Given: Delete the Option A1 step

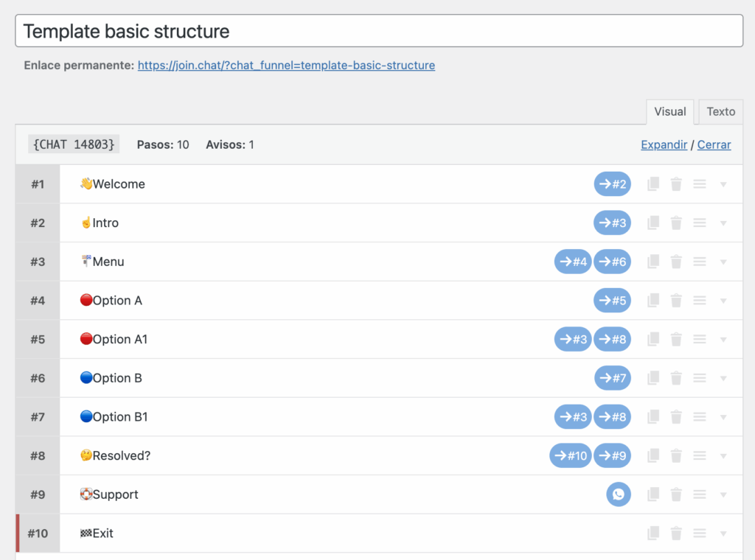Looking at the screenshot, I should 676,339.
